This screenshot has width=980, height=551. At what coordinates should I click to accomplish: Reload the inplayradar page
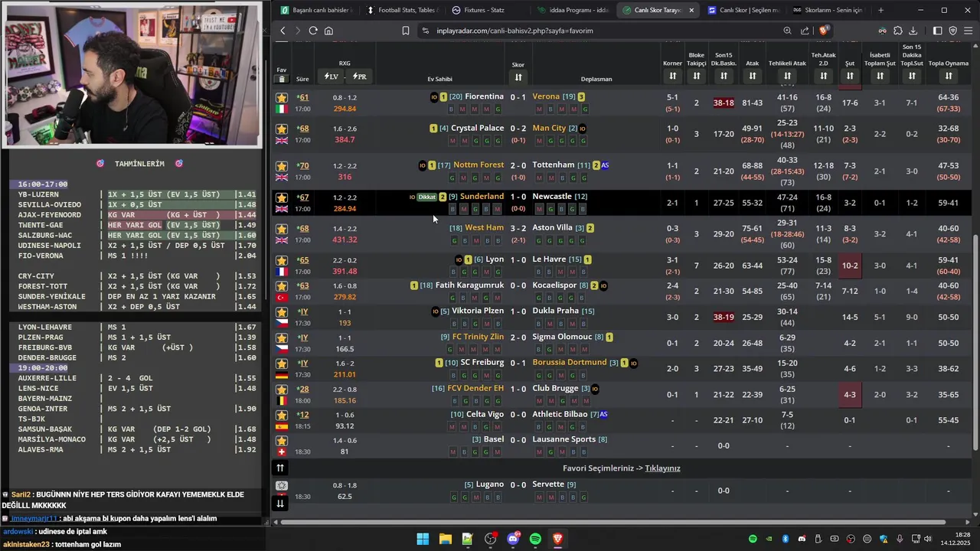(313, 31)
